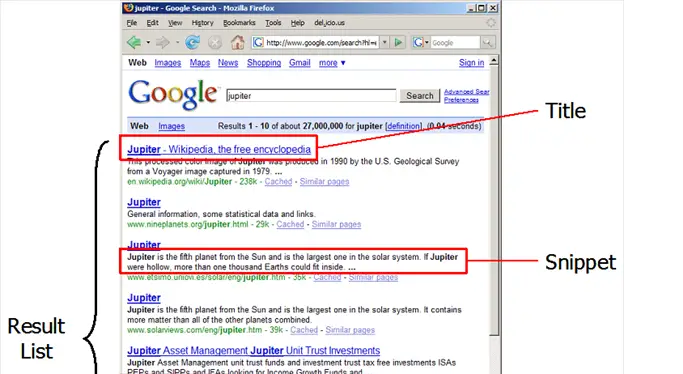Image resolution: width=683 pixels, height=374 pixels.
Task: Click the stop loading icon
Action: click(x=215, y=43)
